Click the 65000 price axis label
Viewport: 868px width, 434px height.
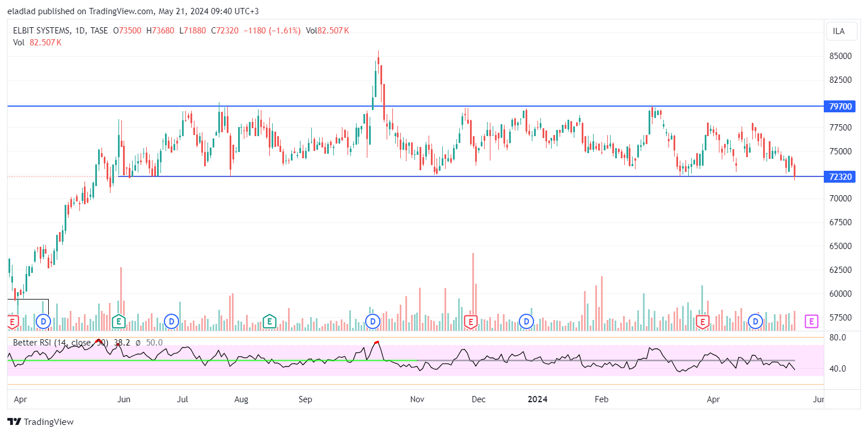coord(840,246)
